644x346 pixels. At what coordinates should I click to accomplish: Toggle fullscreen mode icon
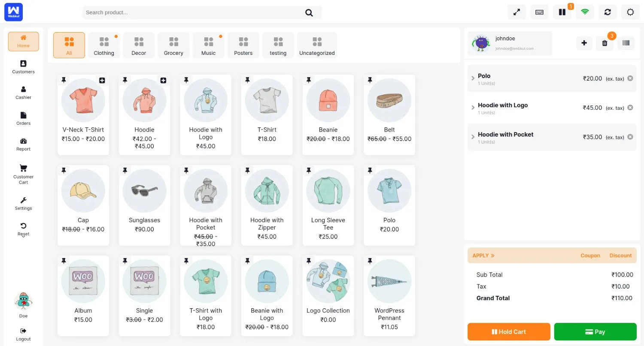click(517, 12)
